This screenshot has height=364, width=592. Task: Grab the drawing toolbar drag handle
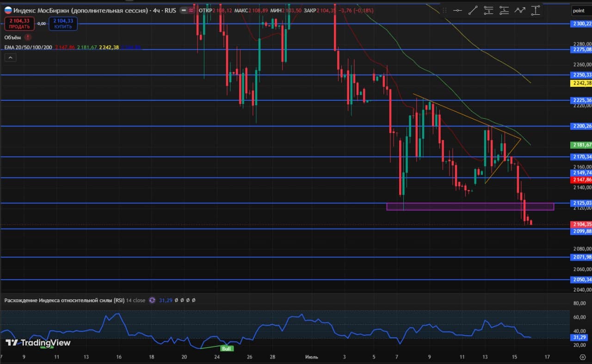[x=444, y=10]
